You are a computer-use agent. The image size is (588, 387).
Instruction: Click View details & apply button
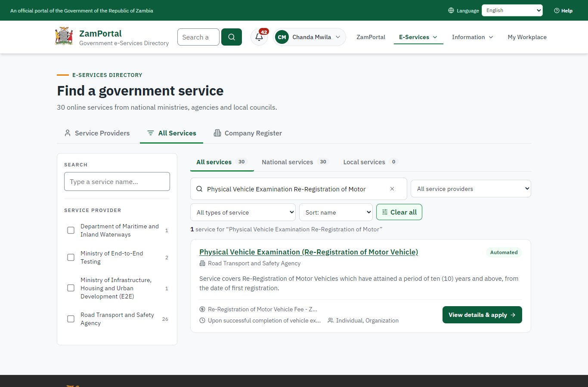482,315
